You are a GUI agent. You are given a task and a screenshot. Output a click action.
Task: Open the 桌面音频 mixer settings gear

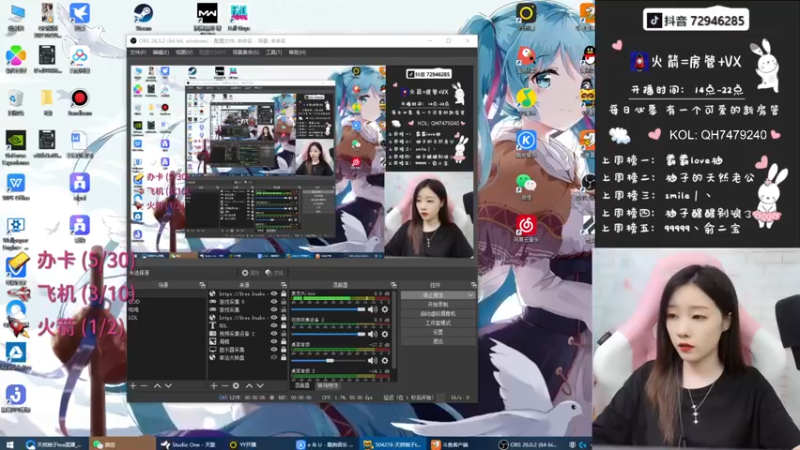coord(385,360)
